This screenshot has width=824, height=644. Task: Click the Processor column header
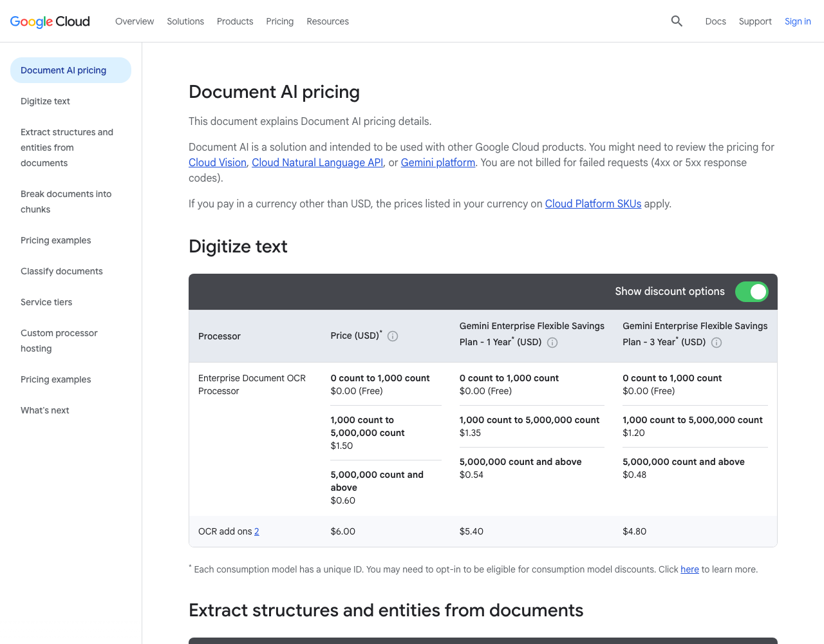coord(220,336)
